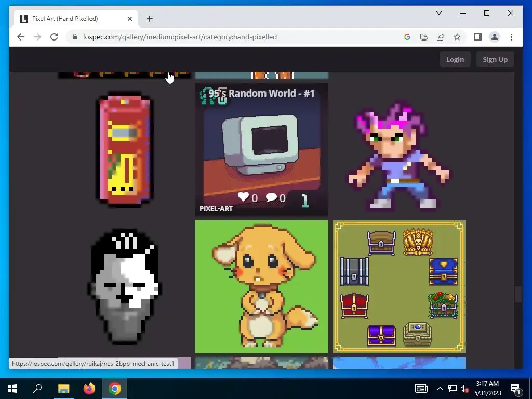Select the Pixel Art (Hand Pixelled) tab
532x399 pixels.
pos(76,19)
